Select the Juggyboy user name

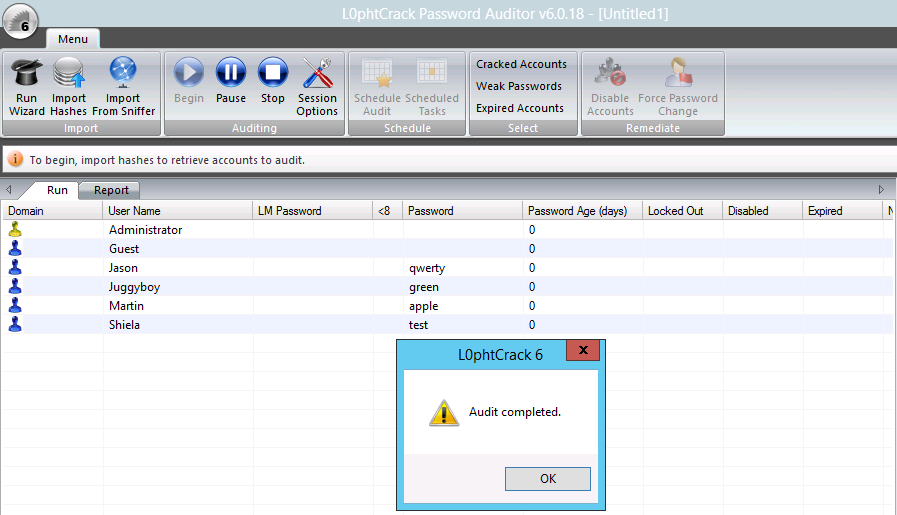click(134, 287)
